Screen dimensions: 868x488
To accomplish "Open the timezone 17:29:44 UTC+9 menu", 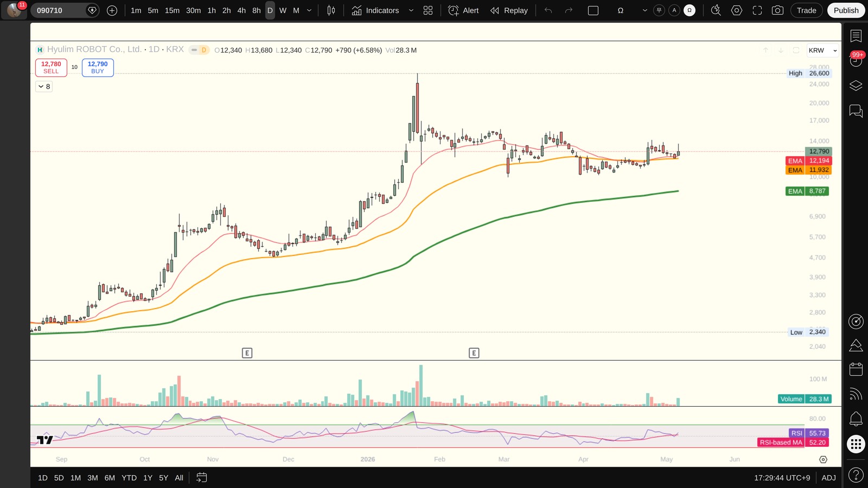I will coord(782,478).
